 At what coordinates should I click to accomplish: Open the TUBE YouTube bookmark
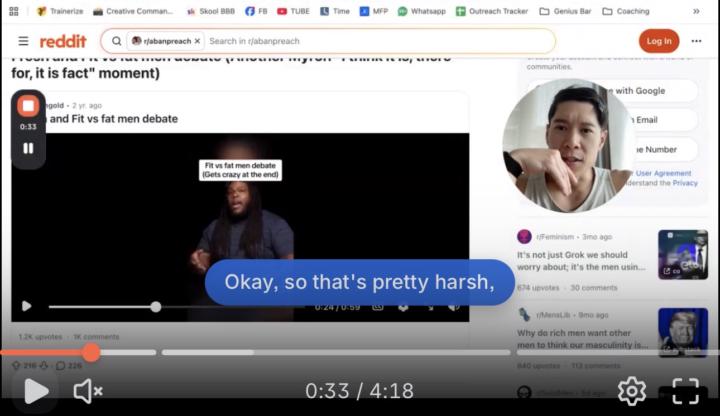(293, 11)
